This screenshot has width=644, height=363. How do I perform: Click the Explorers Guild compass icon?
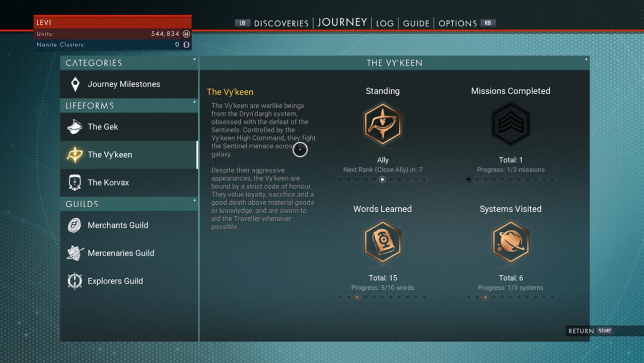(x=75, y=281)
